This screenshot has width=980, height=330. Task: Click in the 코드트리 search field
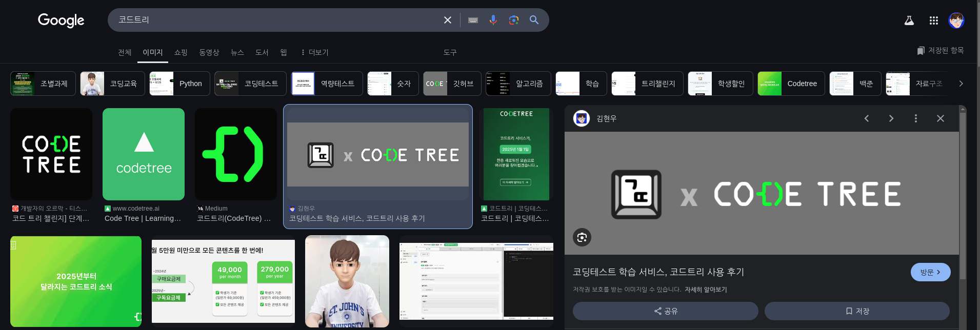[x=277, y=20]
